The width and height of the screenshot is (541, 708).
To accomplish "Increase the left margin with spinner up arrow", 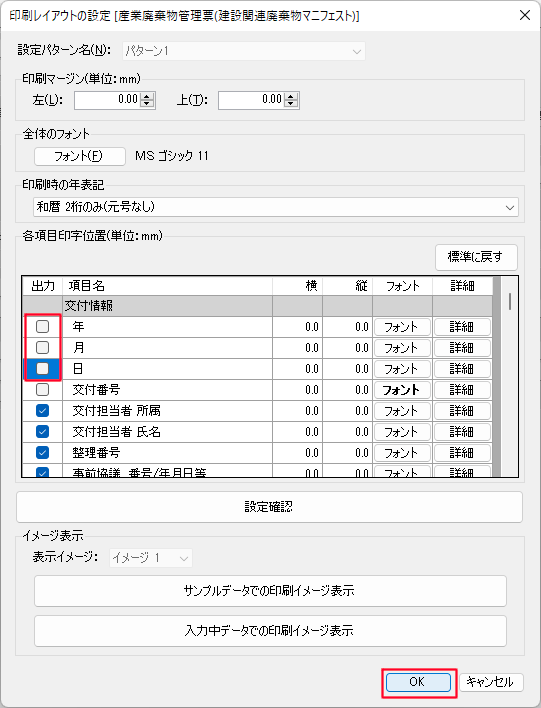I will click(147, 96).
